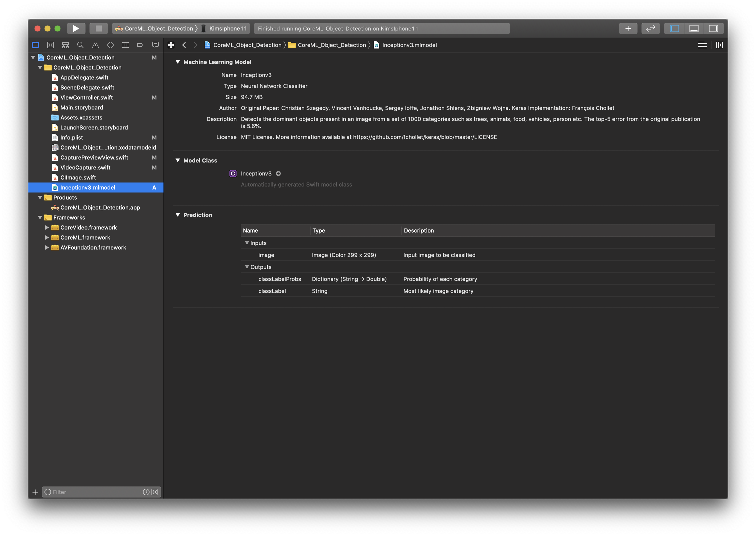The width and height of the screenshot is (756, 536).
Task: Toggle the Inspectors panel visibility
Action: [713, 28]
